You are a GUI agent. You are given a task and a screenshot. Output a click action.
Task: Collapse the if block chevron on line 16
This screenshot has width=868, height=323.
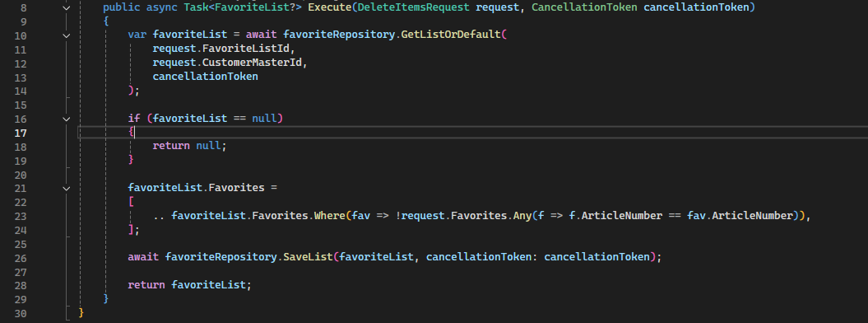(67, 119)
